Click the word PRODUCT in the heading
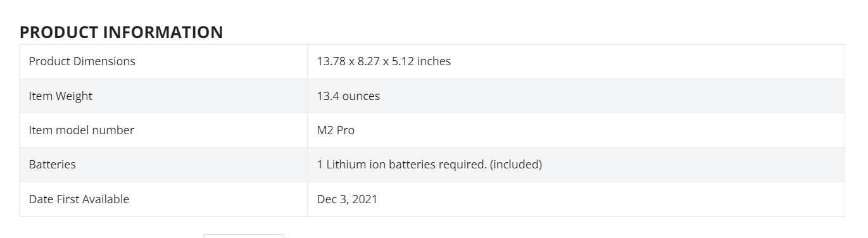 [x=59, y=32]
